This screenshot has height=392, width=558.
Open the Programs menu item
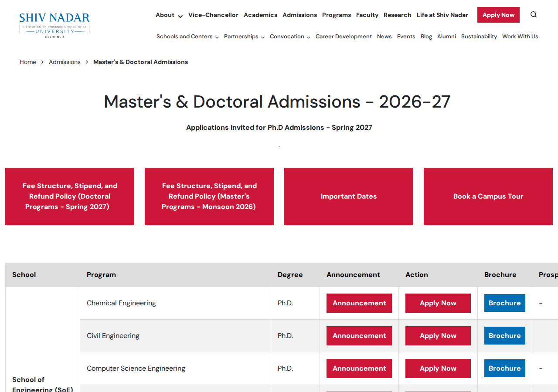point(337,15)
